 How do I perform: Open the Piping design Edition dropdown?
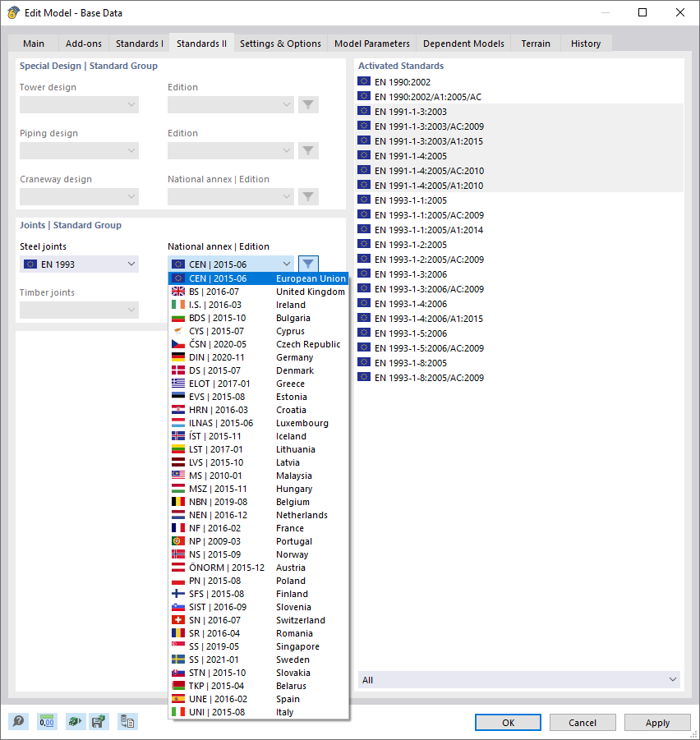coord(231,150)
